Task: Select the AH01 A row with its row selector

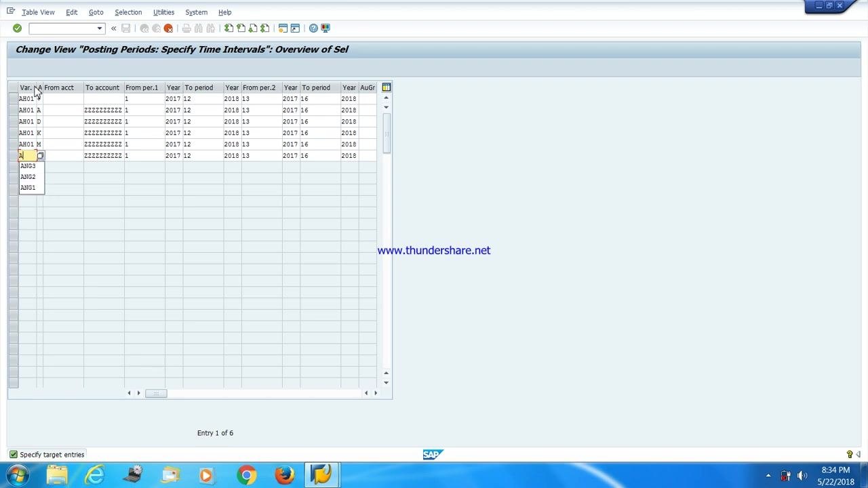Action: pos(13,110)
